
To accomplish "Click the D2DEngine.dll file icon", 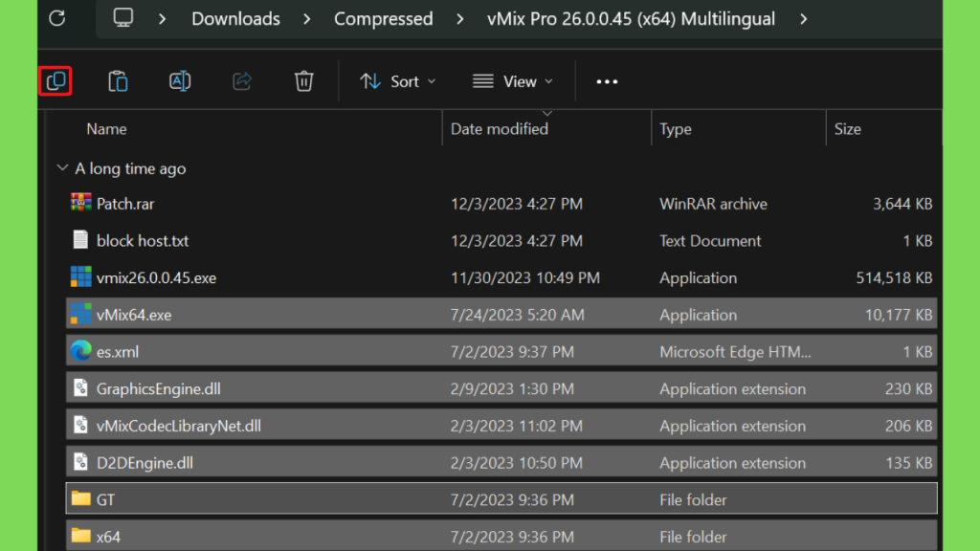I will coord(80,462).
